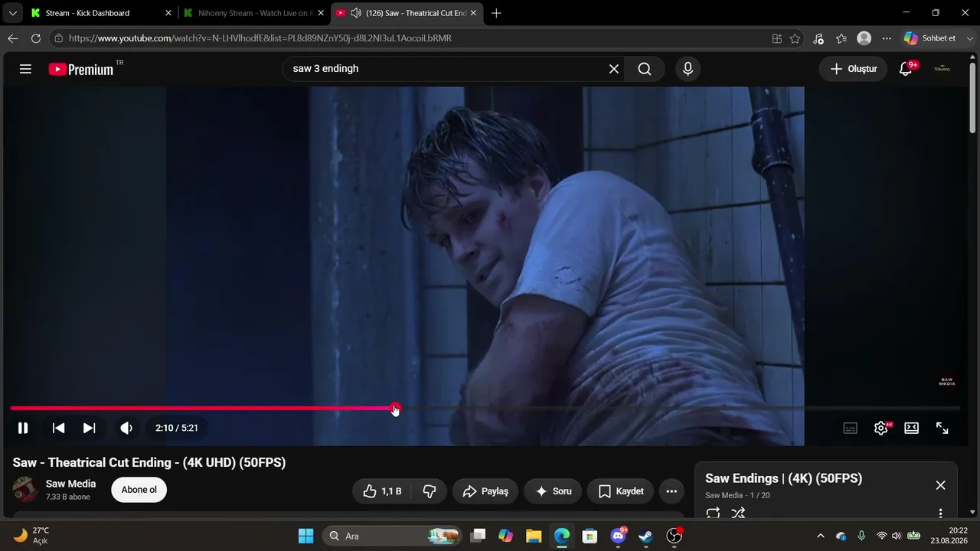Open playlist options three-dot menu
This screenshot has width=980, height=551.
[941, 514]
